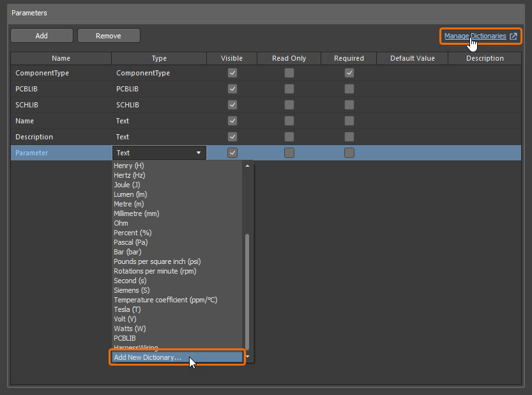Enable Required checkbox for SCHLIB row

click(349, 105)
